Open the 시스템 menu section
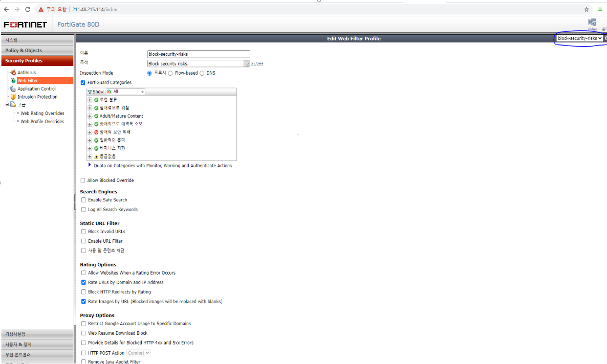 [37, 40]
